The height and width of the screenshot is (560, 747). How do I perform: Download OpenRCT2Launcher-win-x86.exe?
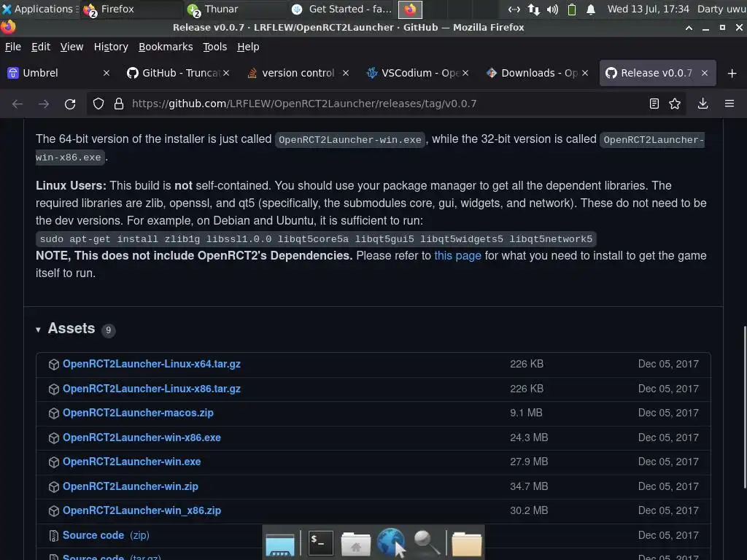coord(142,437)
